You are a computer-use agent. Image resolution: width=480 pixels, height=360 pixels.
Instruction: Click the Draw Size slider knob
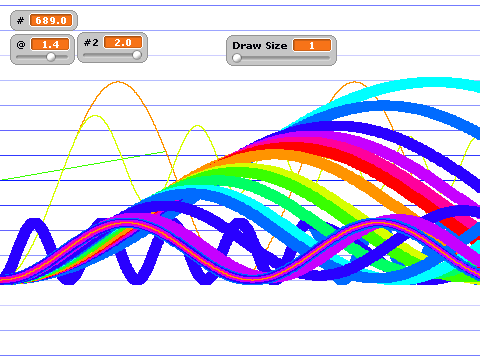click(x=237, y=58)
